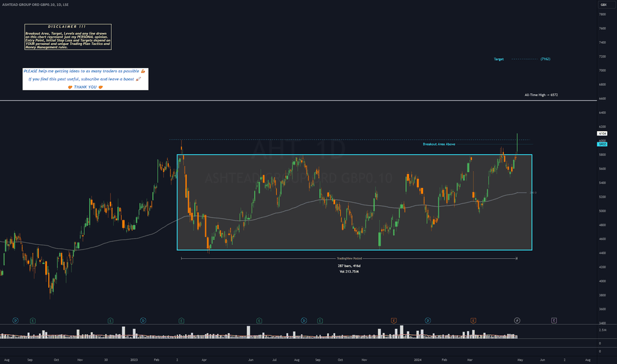Click the Apr label on time axis
Image resolution: width=617 pixels, height=364 pixels.
click(204, 359)
